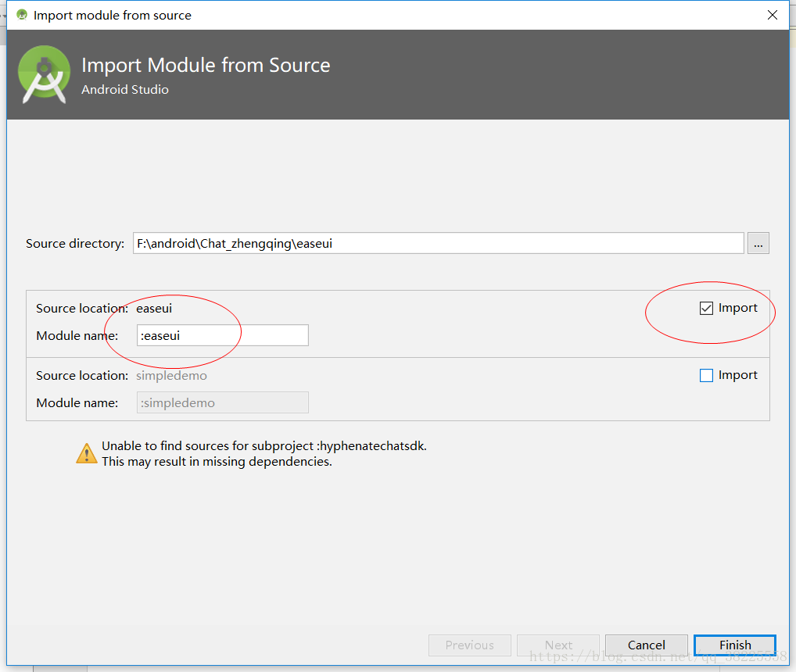The width and height of the screenshot is (796, 672).
Task: Click the Source directory path field
Action: click(x=438, y=244)
